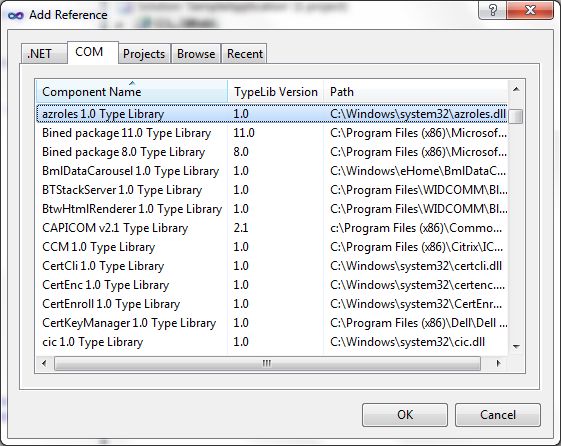The height and width of the screenshot is (446, 561).
Task: Click the Path column header
Action: click(x=415, y=92)
